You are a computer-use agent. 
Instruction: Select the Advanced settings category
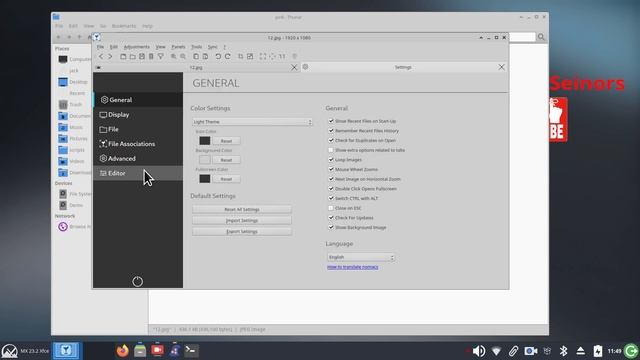pos(138,159)
